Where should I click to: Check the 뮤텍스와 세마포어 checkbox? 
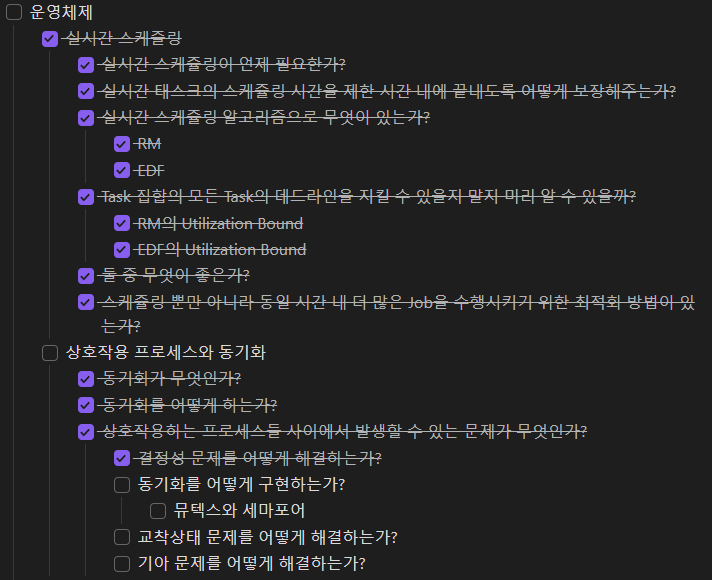(158, 511)
